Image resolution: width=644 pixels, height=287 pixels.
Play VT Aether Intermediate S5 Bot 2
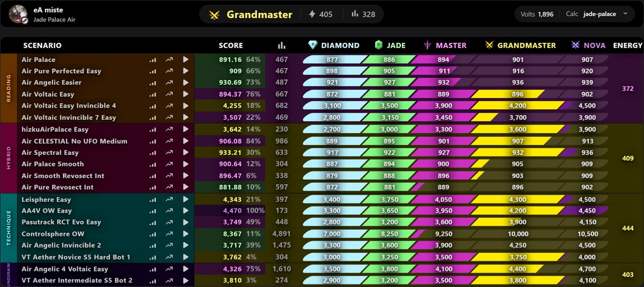pos(186,280)
